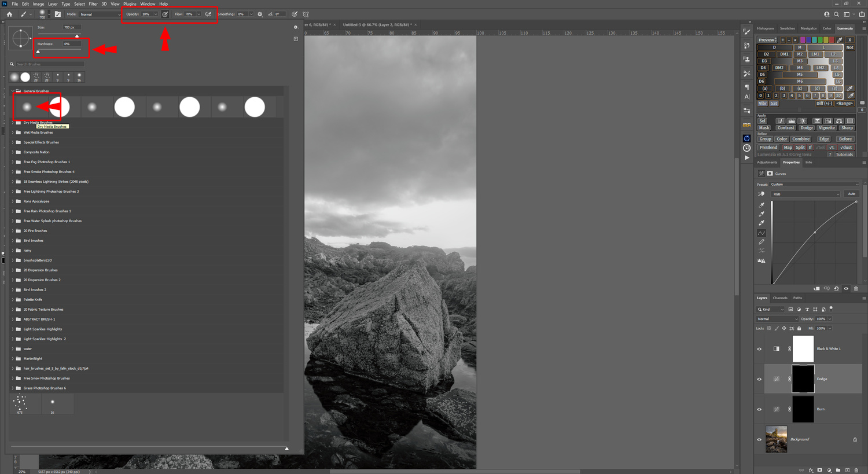Enable pressure for opacity icon
This screenshot has width=868, height=474.
(x=165, y=14)
